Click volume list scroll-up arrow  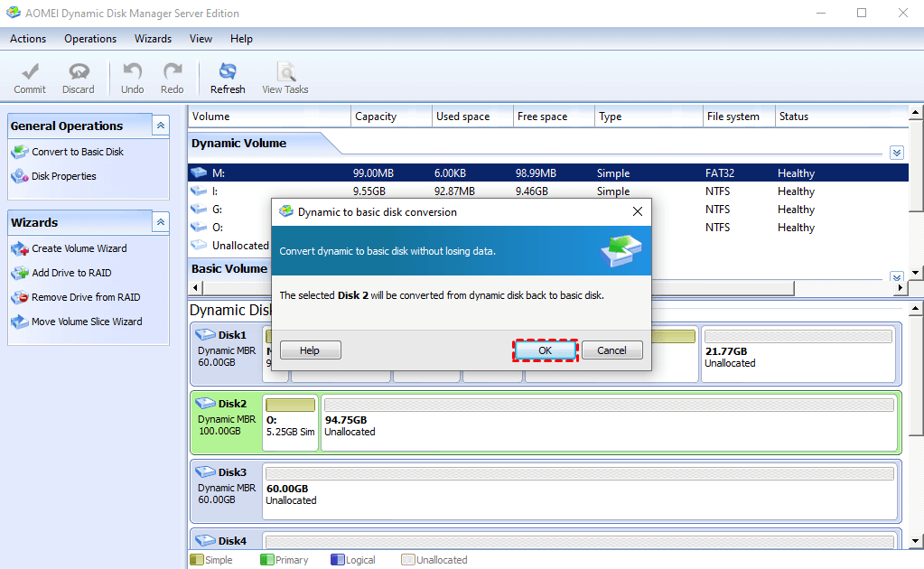tap(915, 112)
